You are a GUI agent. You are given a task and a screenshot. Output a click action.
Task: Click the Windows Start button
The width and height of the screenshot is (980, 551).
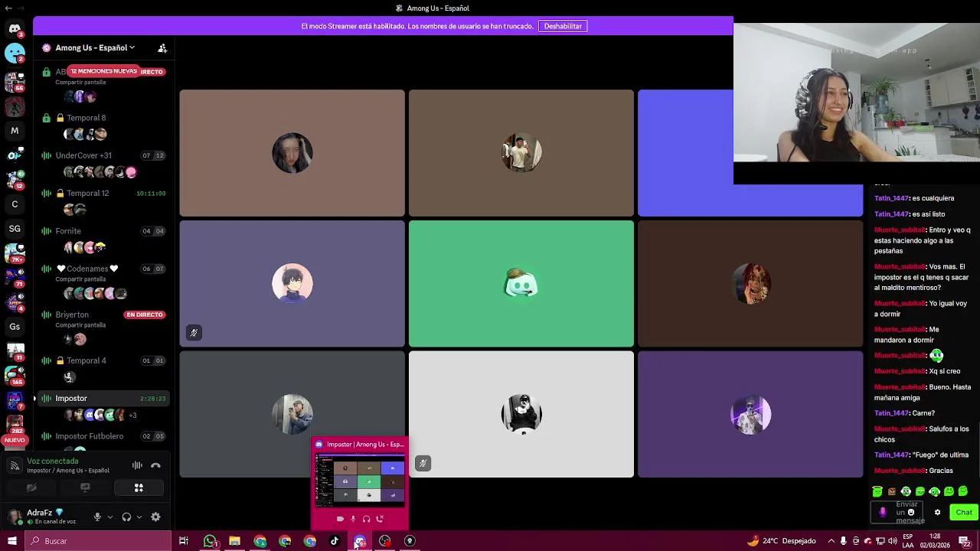pyautogui.click(x=11, y=541)
